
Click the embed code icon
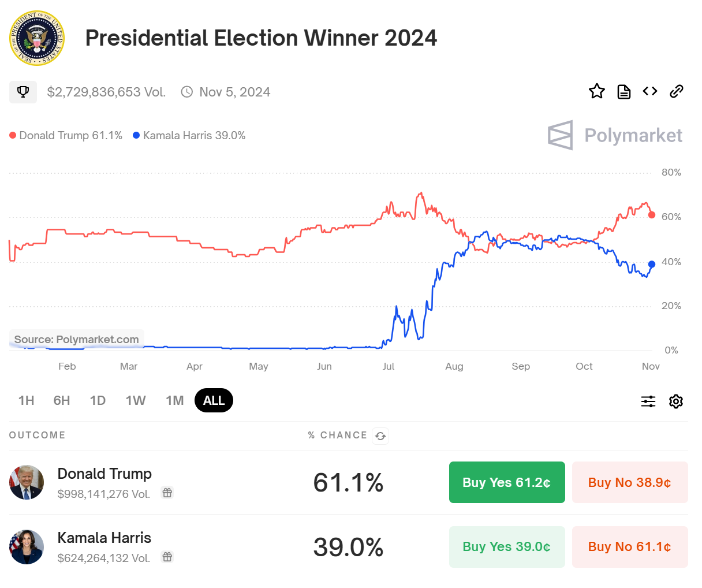[650, 91]
